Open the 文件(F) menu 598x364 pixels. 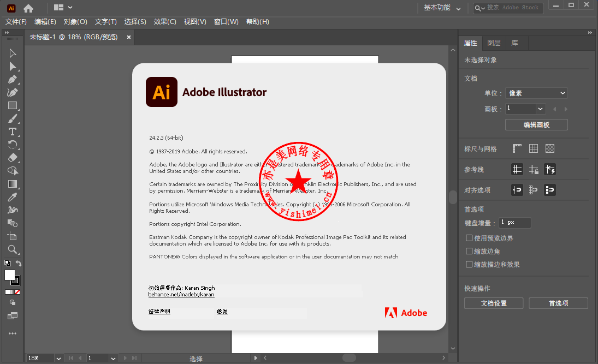(16, 22)
